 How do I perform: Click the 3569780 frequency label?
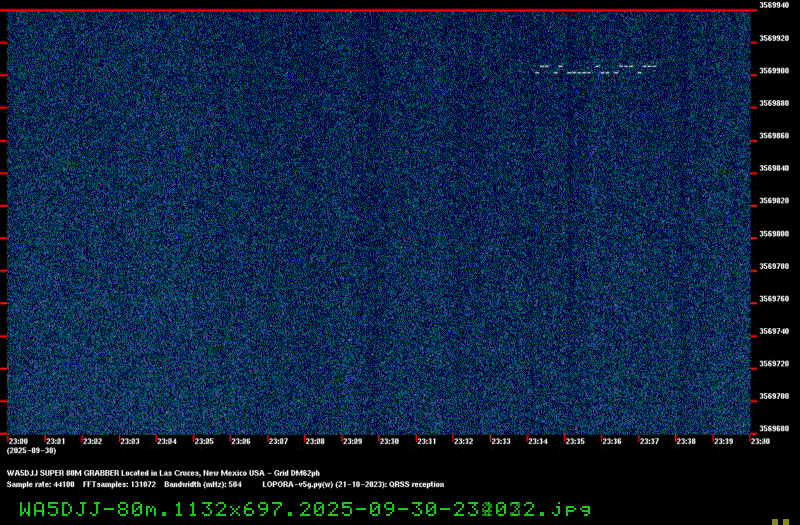(774, 266)
